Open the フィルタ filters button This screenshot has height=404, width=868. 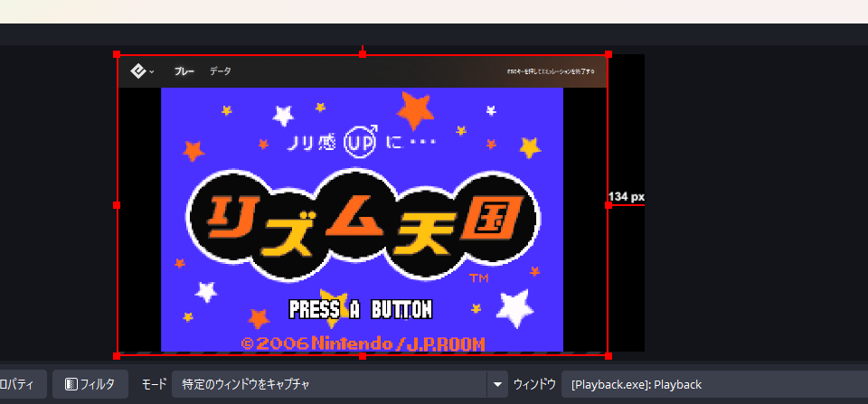[x=90, y=384]
